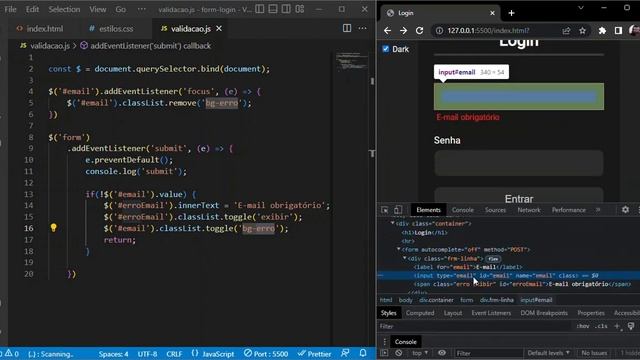Select the Login browser tab
This screenshot has width=640, height=360.
pyautogui.click(x=439, y=13)
